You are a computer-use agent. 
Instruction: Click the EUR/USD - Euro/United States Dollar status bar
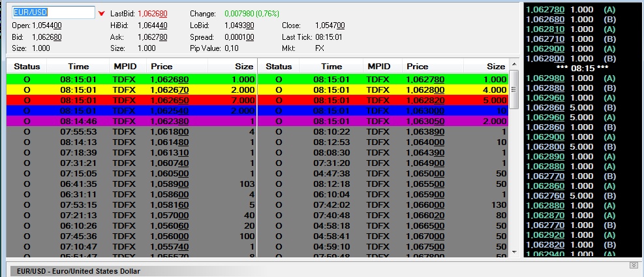pyautogui.click(x=78, y=270)
